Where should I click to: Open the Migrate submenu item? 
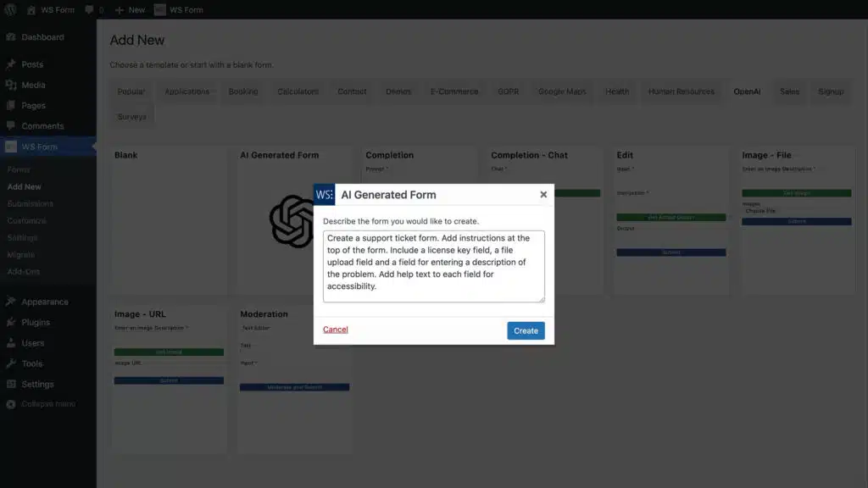(20, 254)
